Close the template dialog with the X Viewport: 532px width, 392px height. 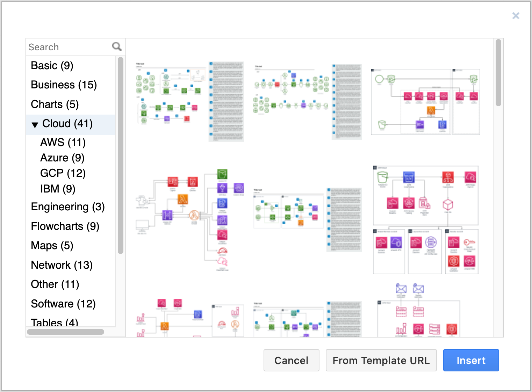point(516,16)
